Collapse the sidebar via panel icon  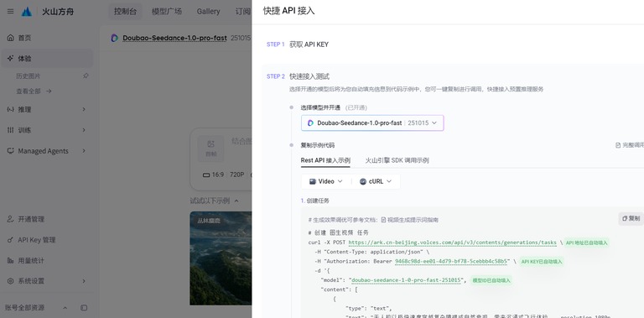84,308
